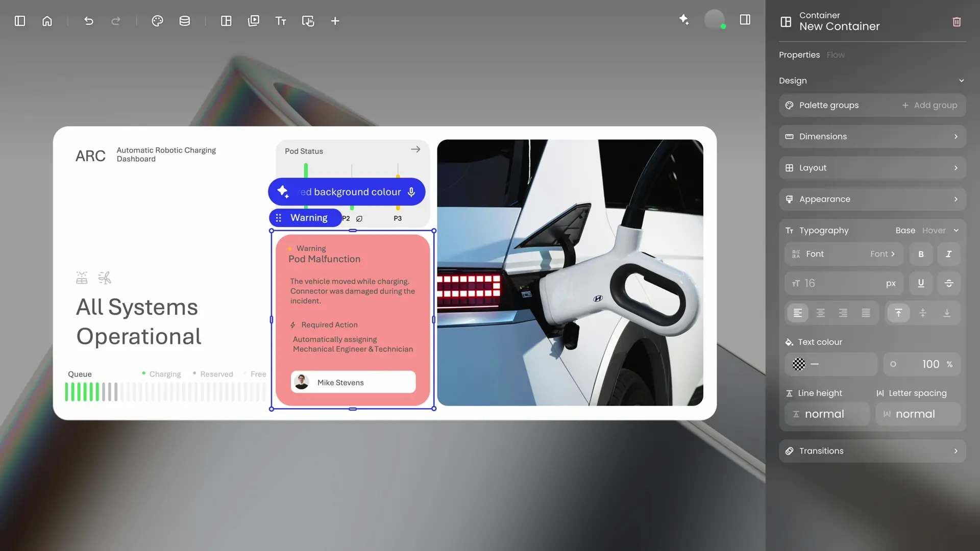This screenshot has height=551, width=980.
Task: Toggle strikethrough text formatting
Action: click(x=949, y=283)
